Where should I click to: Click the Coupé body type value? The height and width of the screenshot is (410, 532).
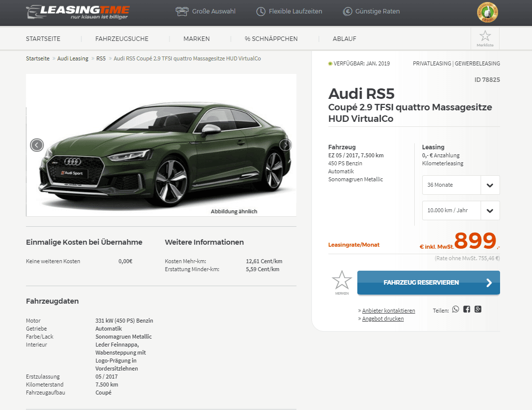(103, 393)
